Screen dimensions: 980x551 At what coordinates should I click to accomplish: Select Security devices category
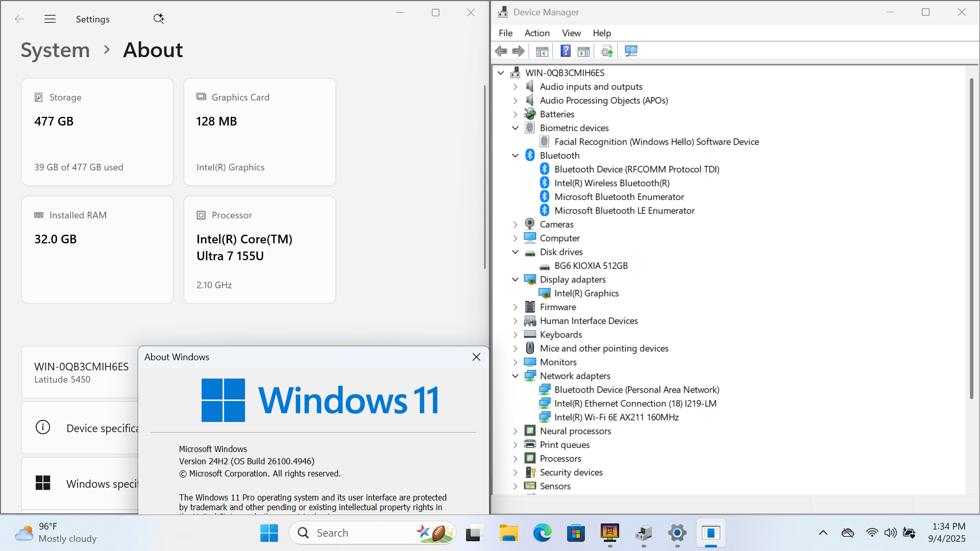571,472
